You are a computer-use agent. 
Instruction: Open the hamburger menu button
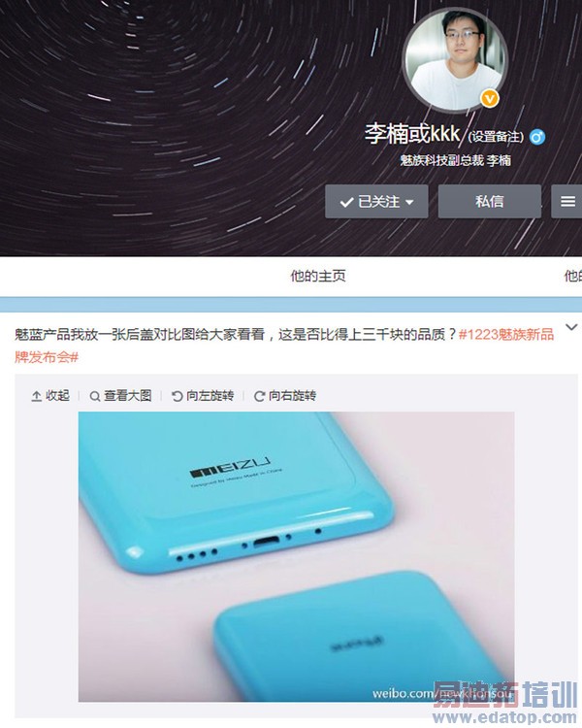[x=567, y=202]
